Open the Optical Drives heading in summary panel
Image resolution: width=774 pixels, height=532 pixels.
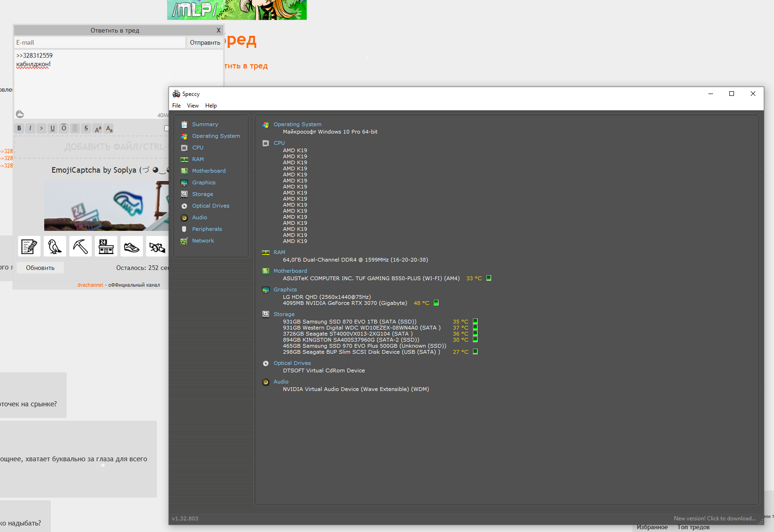point(292,363)
